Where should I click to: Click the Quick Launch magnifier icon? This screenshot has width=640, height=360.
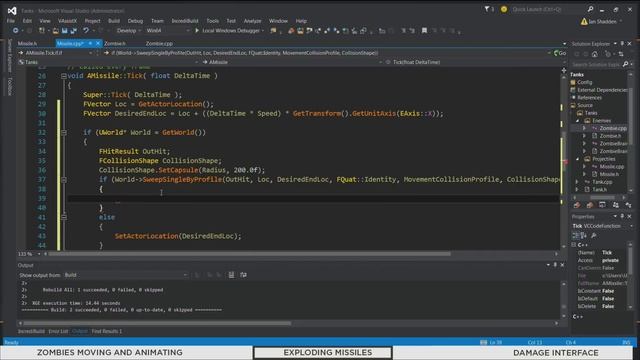pos(590,9)
